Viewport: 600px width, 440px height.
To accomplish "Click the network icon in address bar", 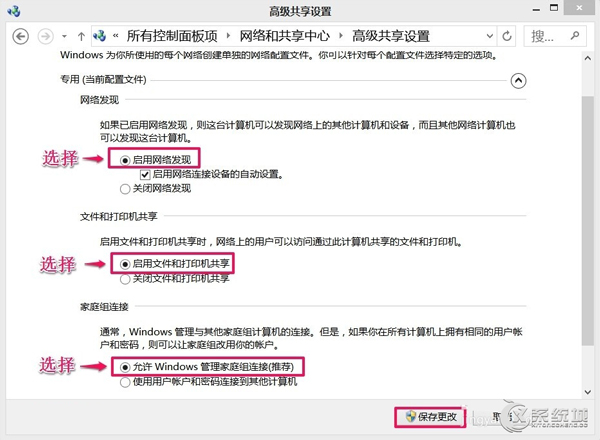I will coord(99,36).
